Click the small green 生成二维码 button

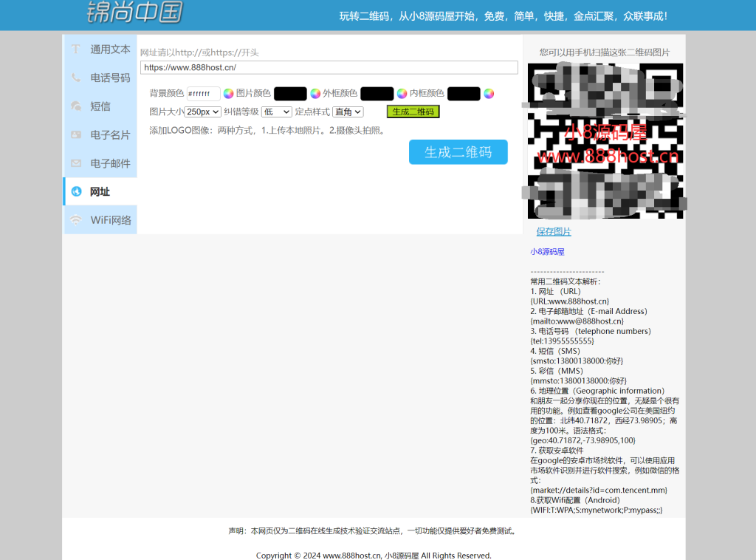coord(413,112)
